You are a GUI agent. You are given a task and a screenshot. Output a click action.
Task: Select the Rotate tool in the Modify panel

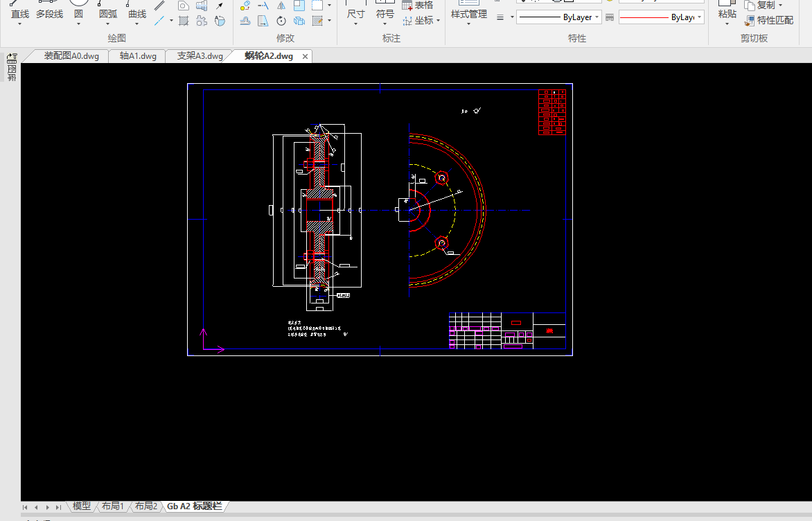coord(281,21)
